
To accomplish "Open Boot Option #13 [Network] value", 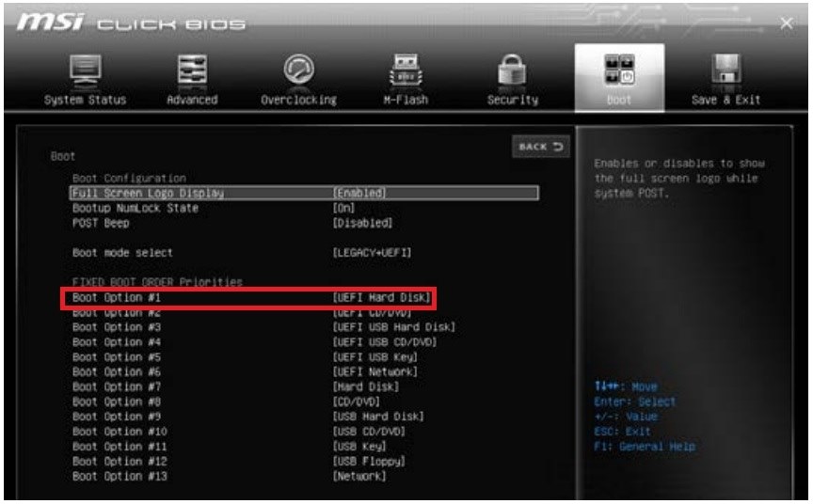I will coord(359,476).
